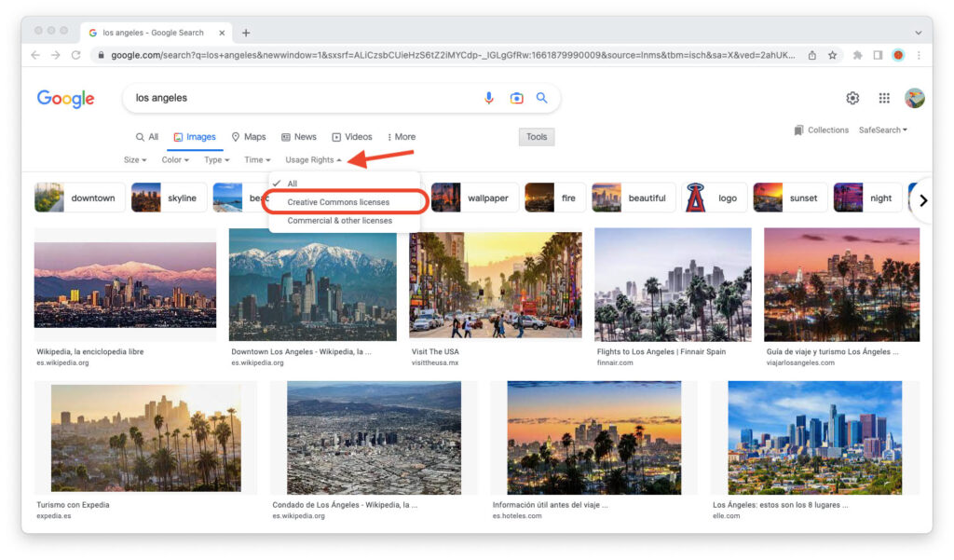
Task: Bookmark this page with the star icon
Action: 832,55
